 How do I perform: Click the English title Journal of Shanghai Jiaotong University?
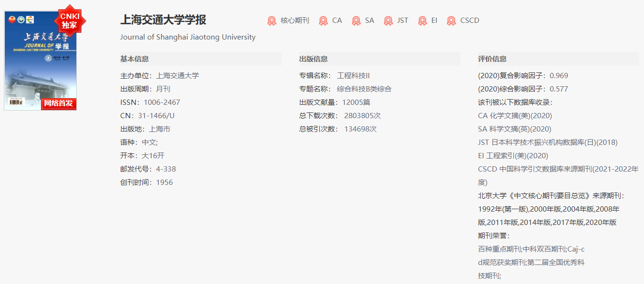click(188, 37)
